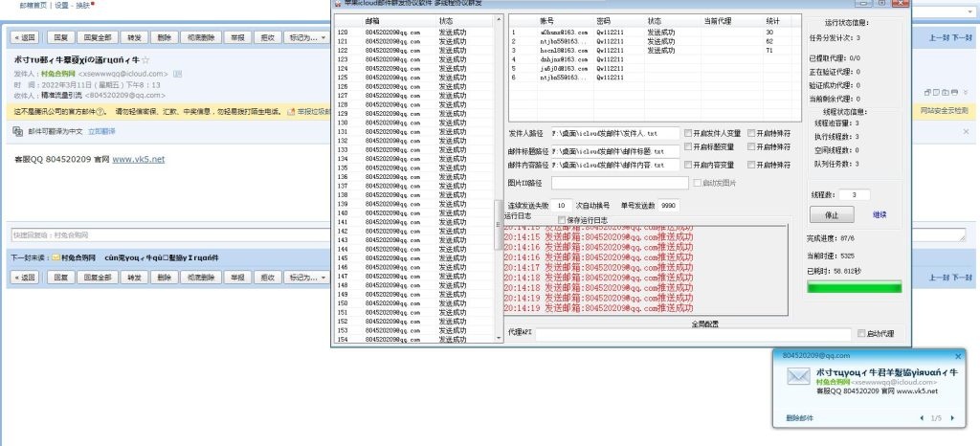The width and height of the screenshot is (980, 446).
Task: Click the envelope icon in the notification popup
Action: pyautogui.click(x=799, y=377)
